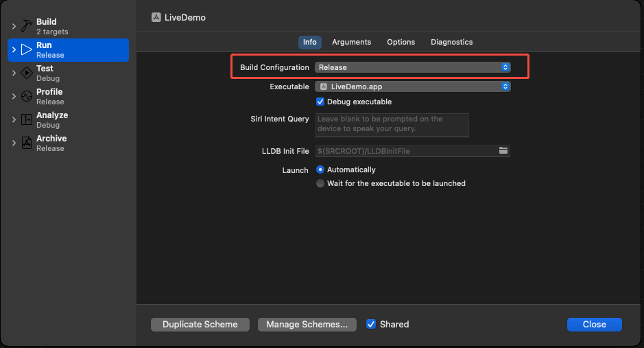The width and height of the screenshot is (644, 348).
Task: Open the Executable LiveDemo.app dropdown
Action: click(412, 86)
